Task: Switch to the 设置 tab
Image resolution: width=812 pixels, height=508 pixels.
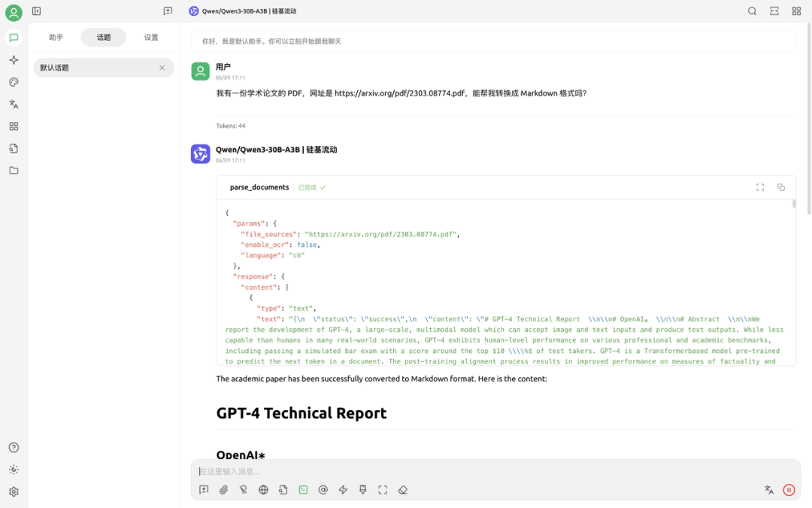Action: click(x=151, y=38)
